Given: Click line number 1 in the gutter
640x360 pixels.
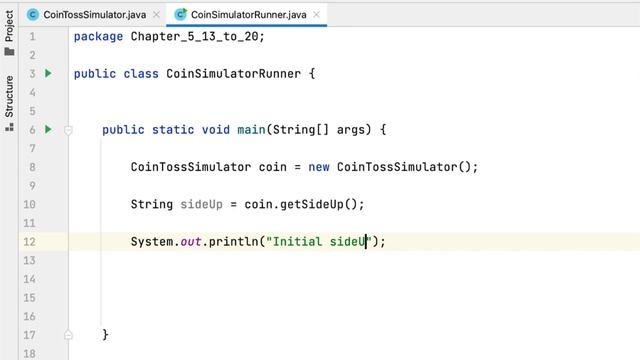Looking at the screenshot, I should tap(33, 37).
